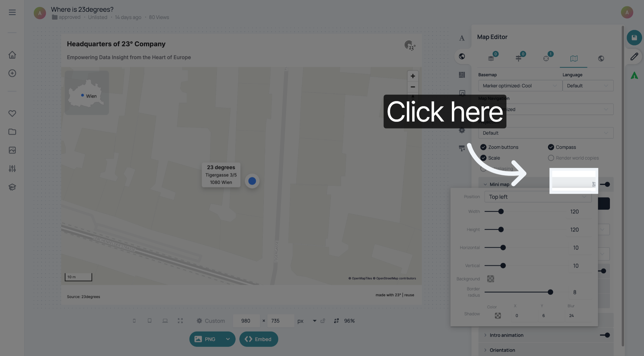Open the px unit dropdown arrow
The height and width of the screenshot is (356, 644).
[x=314, y=321]
